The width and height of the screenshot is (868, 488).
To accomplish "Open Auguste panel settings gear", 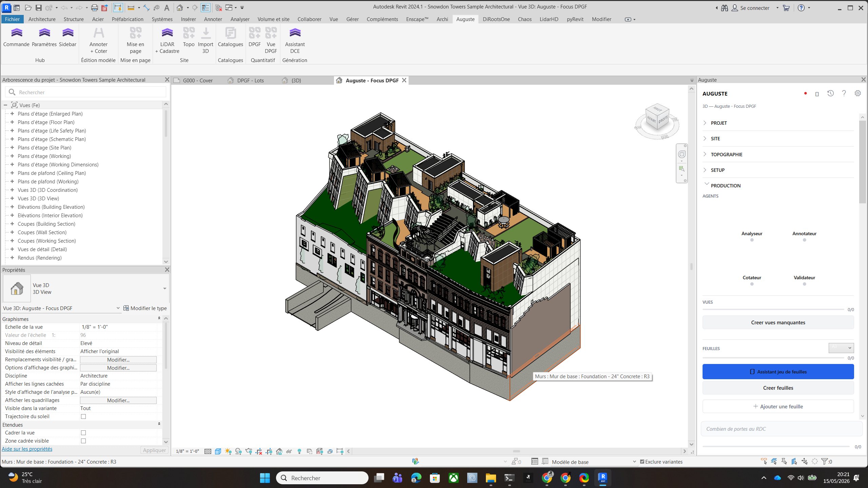I will pos(857,93).
